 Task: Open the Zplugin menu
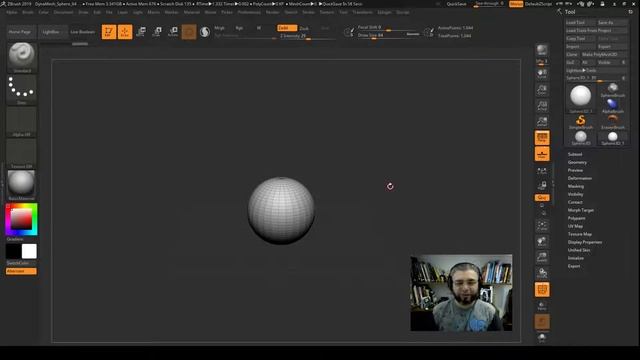tap(384, 12)
